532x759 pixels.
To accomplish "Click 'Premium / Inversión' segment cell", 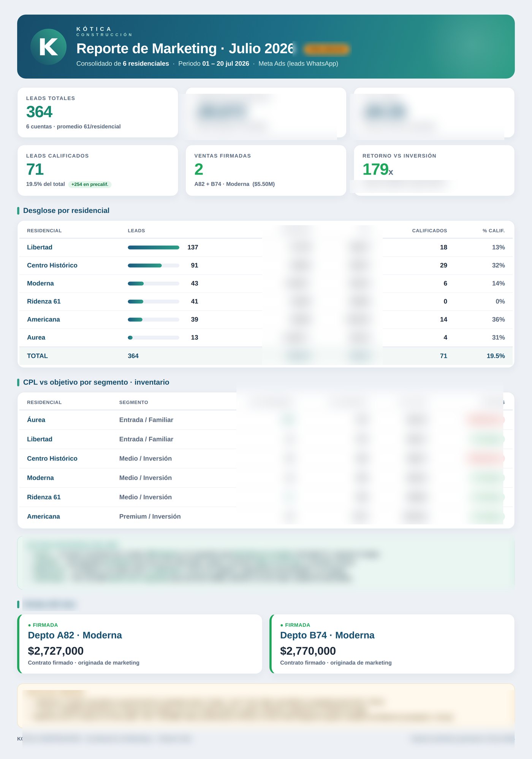I will (x=150, y=517).
